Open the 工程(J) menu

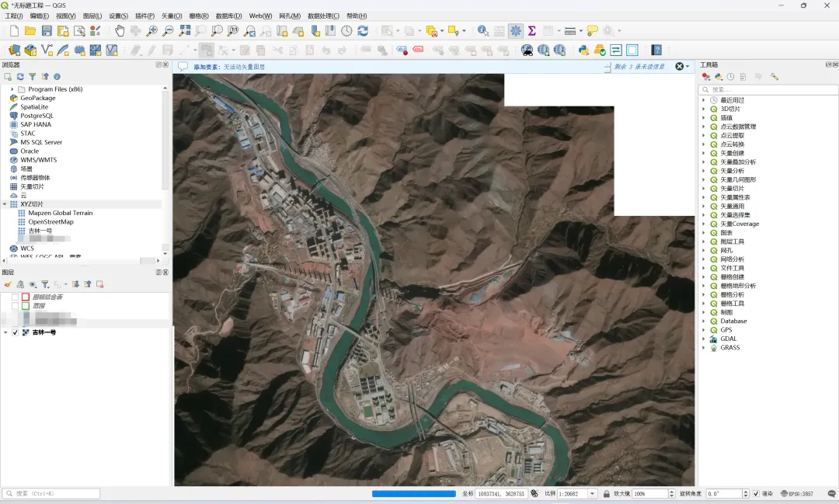[x=14, y=16]
